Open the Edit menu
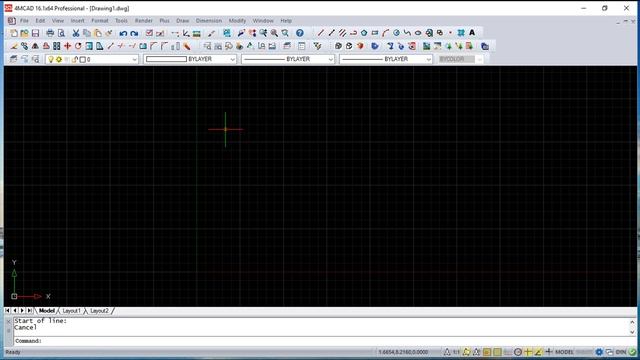 pos(40,20)
